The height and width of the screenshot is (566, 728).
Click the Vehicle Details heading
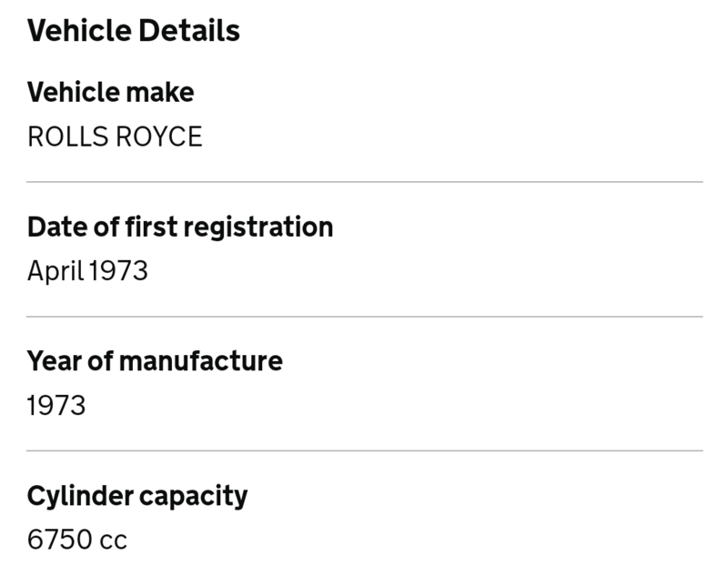(x=134, y=31)
